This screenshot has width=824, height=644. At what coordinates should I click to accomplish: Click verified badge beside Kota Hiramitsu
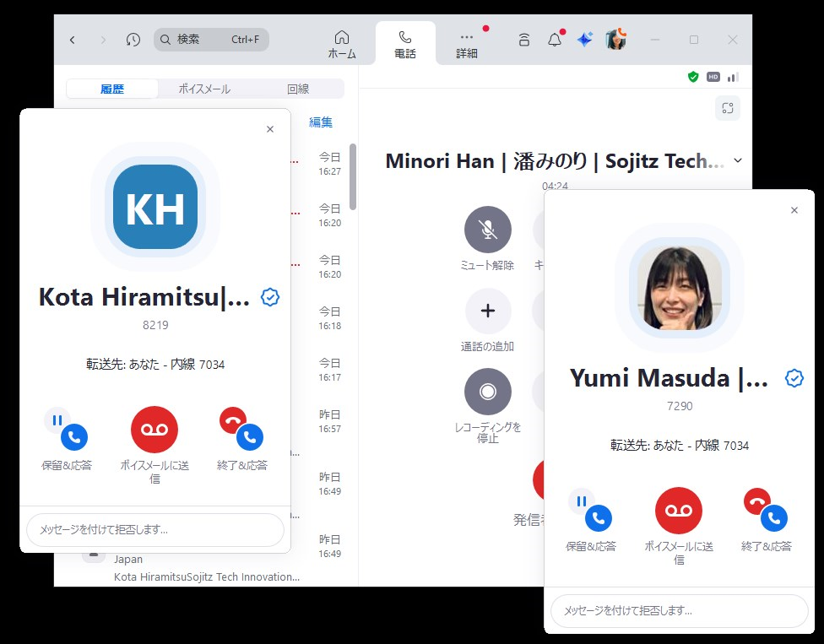270,297
